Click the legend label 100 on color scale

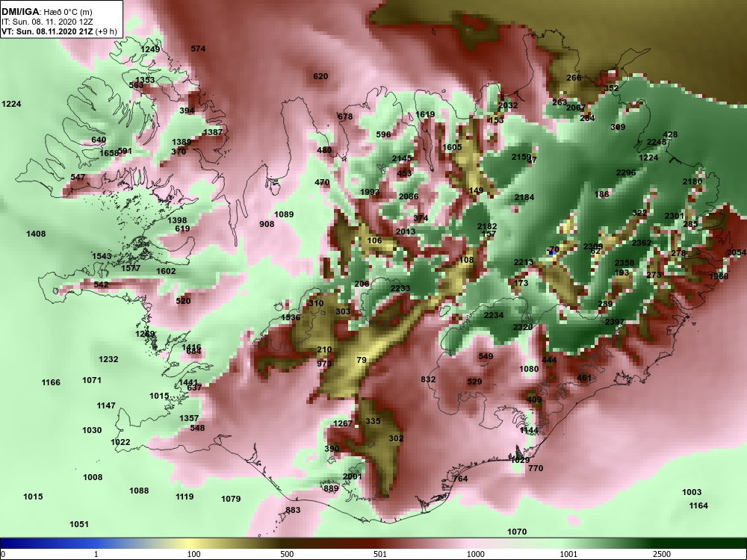[194, 554]
